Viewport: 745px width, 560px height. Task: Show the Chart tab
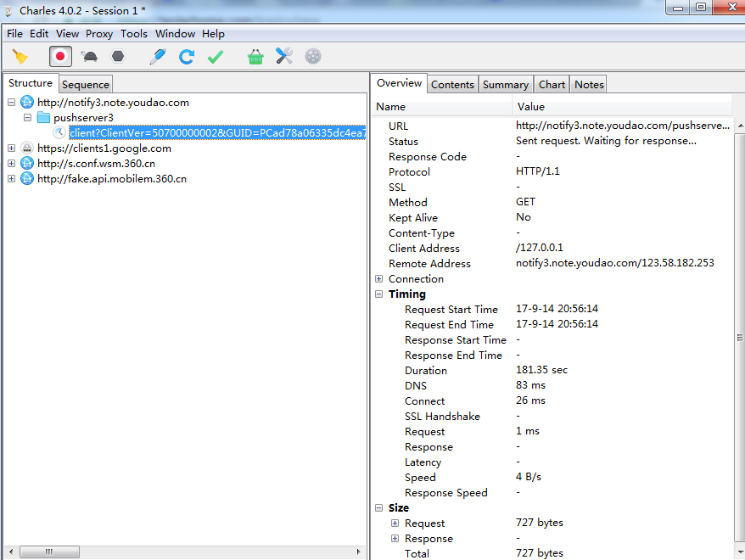(552, 85)
